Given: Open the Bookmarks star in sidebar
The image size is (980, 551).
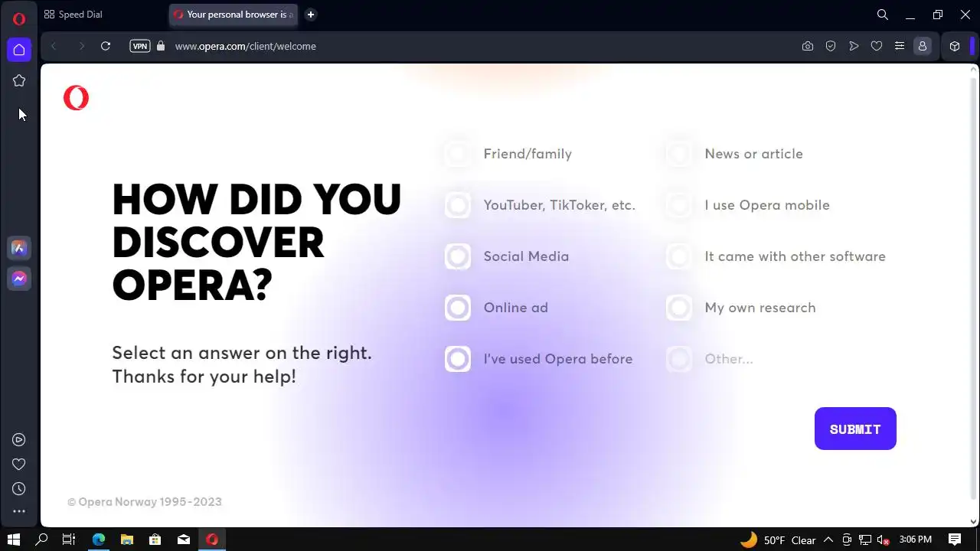Looking at the screenshot, I should pyautogui.click(x=19, y=80).
